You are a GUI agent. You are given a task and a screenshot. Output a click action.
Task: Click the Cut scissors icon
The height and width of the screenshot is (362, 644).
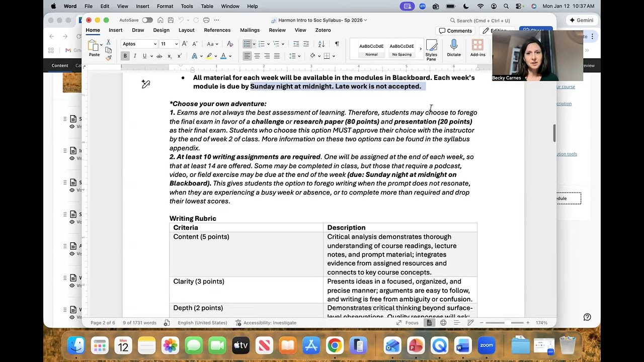(108, 42)
